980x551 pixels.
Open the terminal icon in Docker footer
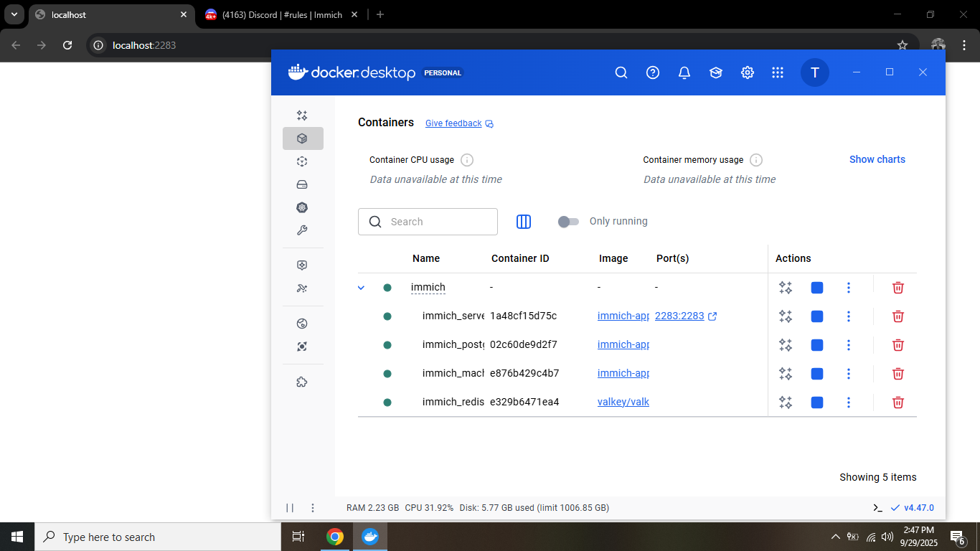(877, 508)
